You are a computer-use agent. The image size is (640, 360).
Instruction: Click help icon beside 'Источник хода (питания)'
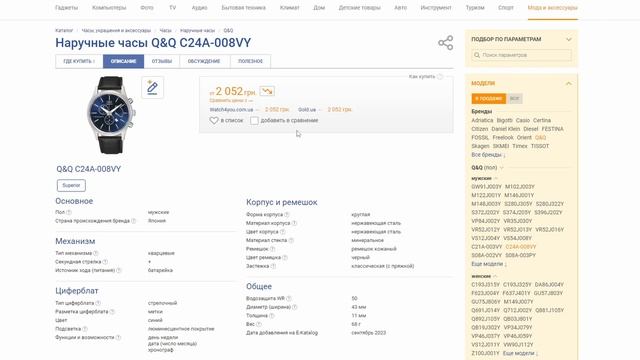tap(119, 270)
